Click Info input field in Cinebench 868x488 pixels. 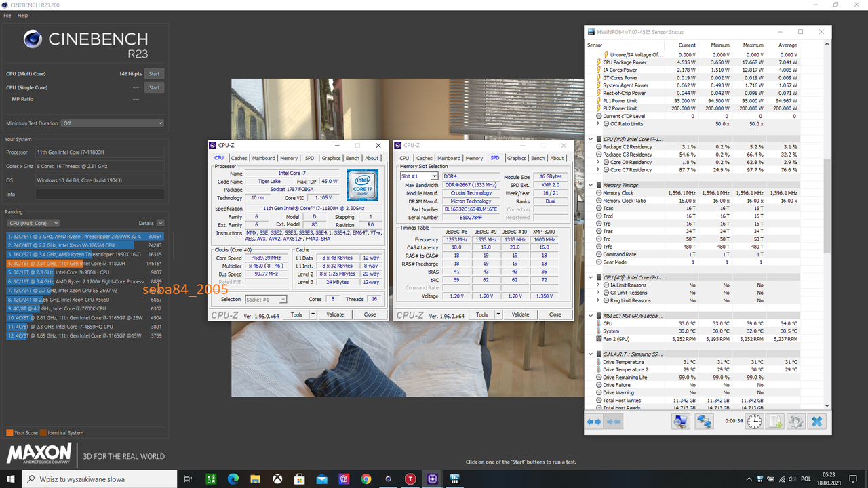100,194
